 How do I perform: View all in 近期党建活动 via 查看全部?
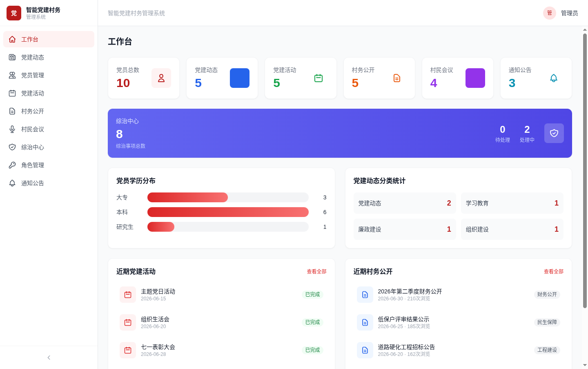(316, 271)
